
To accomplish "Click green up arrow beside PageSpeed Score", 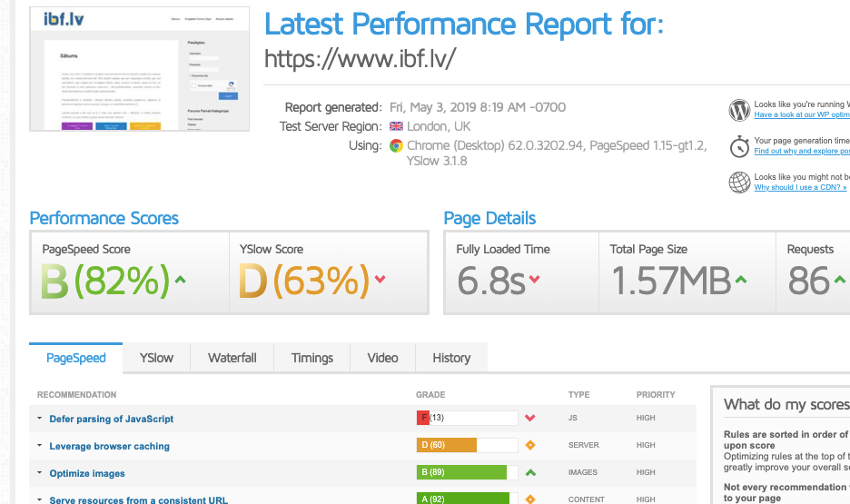I will (180, 281).
